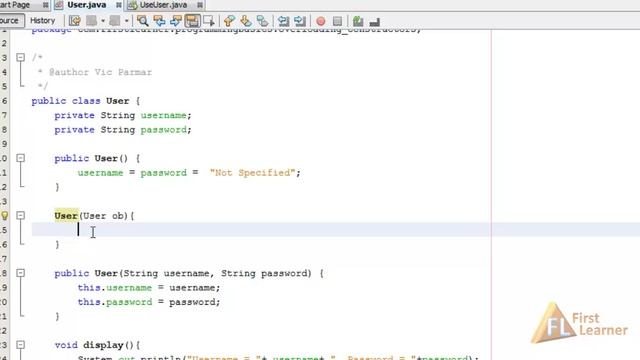Viewport: 640px width, 360px height.
Task: Start macro recording with the red button
Action: (x=321, y=21)
